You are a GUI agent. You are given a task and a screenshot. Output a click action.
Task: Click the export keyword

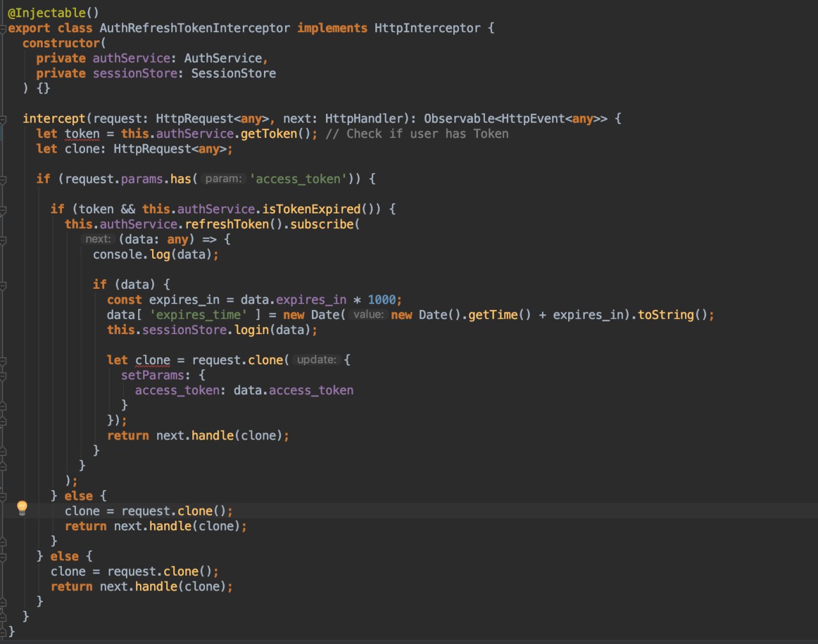pos(29,28)
